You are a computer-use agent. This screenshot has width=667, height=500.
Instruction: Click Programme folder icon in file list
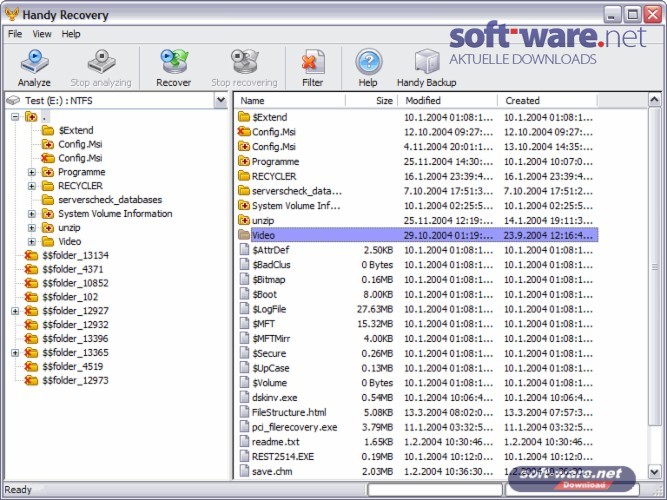pyautogui.click(x=244, y=161)
